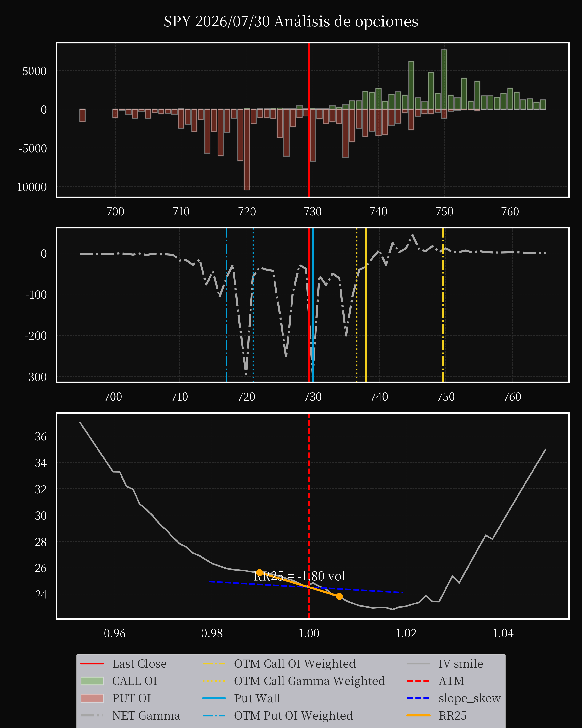Viewport: 582px width, 728px height.
Task: Click the deepest red put OI bar at 720
Action: point(247,149)
